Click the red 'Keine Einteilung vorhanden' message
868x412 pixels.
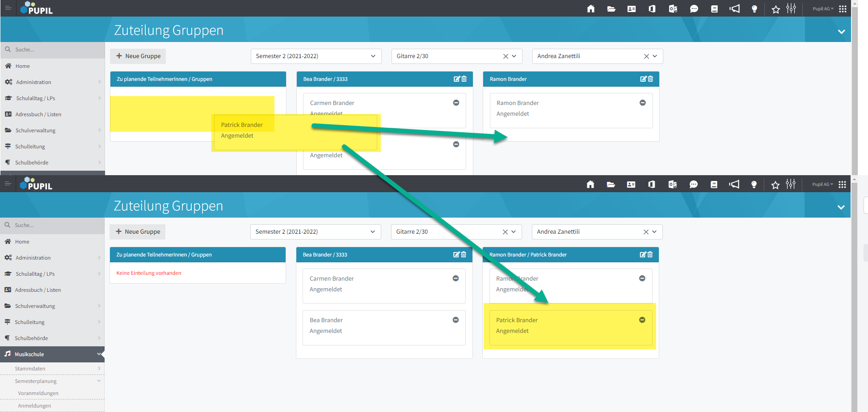(149, 273)
